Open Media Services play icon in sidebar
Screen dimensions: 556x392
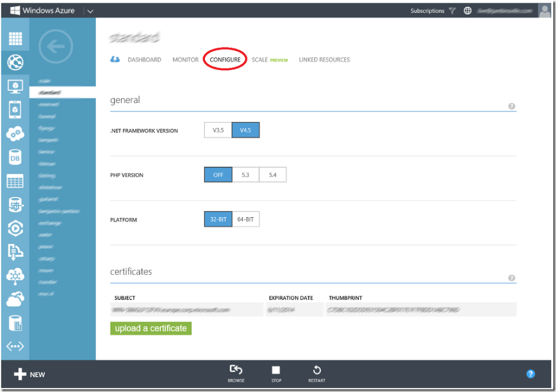pyautogui.click(x=15, y=229)
